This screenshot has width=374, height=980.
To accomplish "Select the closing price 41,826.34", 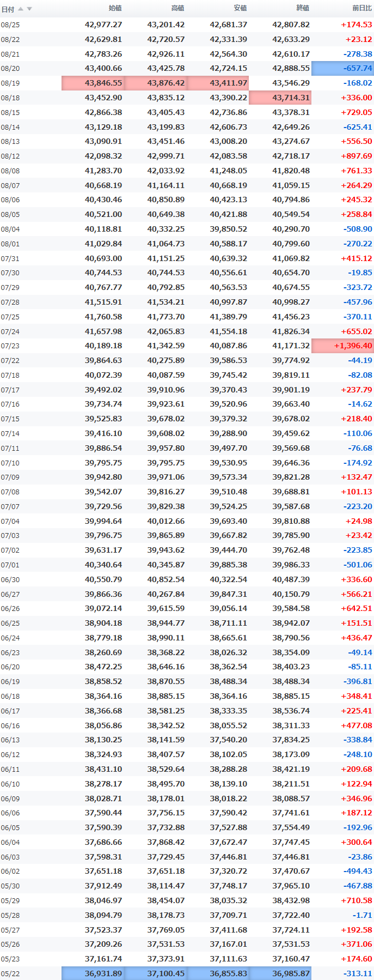I will [291, 331].
